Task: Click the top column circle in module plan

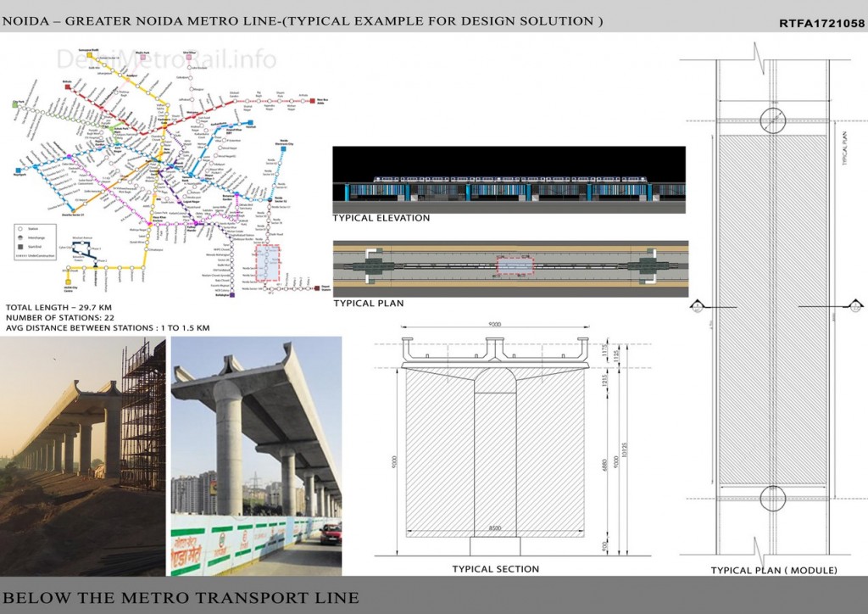Action: tap(772, 120)
